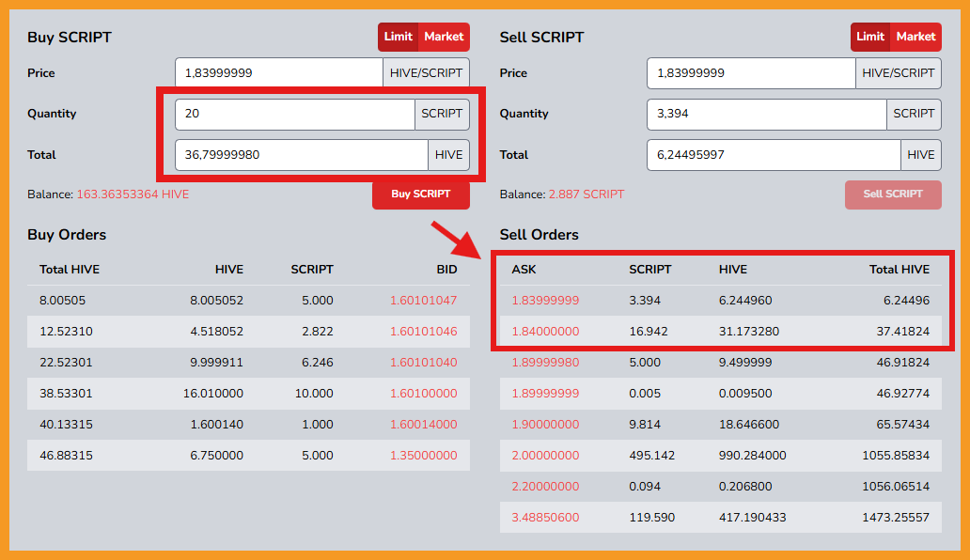This screenshot has width=970, height=560.
Task: Select ask price 2.20000000
Action: tap(545, 487)
